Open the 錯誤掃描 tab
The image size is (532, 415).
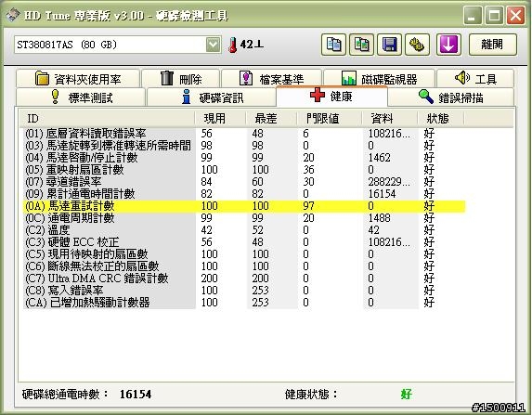point(451,97)
